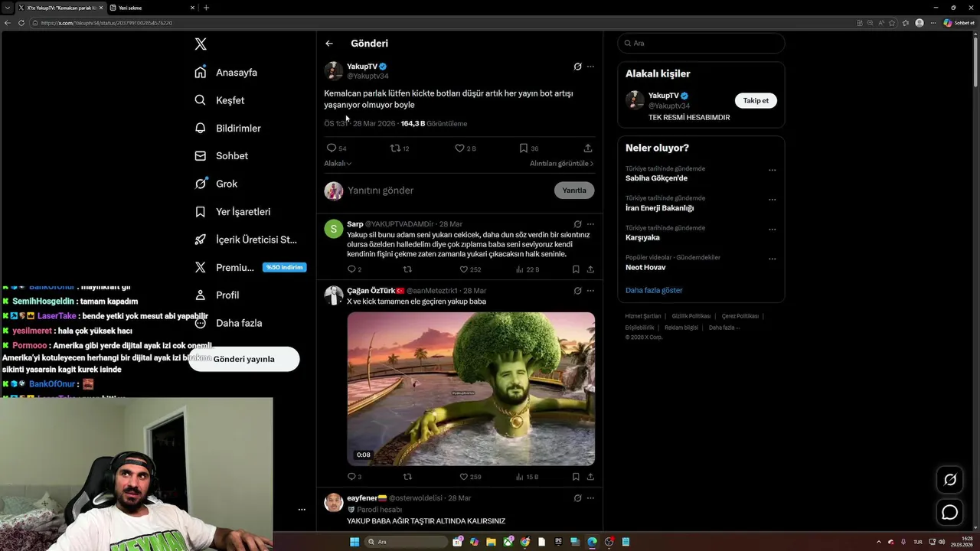Open Alıntıları görüntüle link
The height and width of the screenshot is (551, 980).
click(561, 164)
